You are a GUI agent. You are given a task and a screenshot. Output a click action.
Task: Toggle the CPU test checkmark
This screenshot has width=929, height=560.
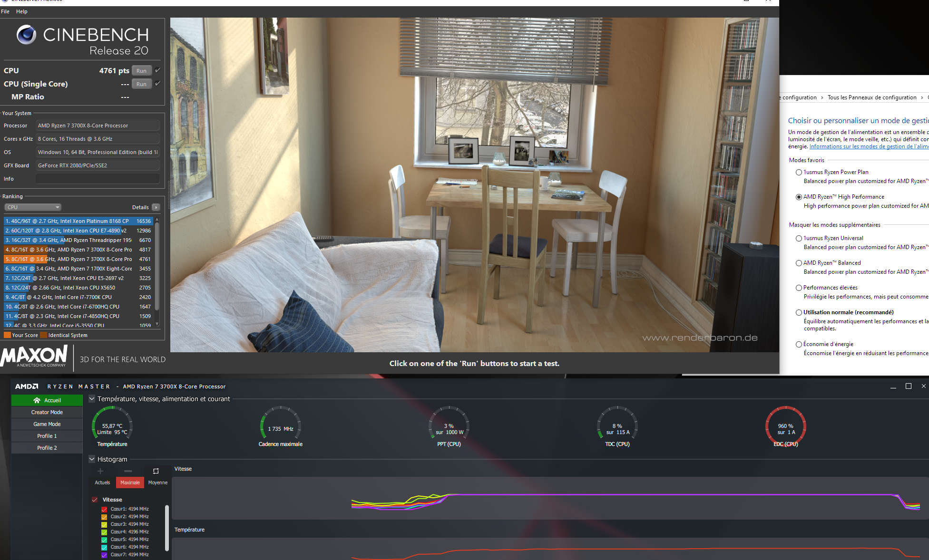click(x=157, y=70)
